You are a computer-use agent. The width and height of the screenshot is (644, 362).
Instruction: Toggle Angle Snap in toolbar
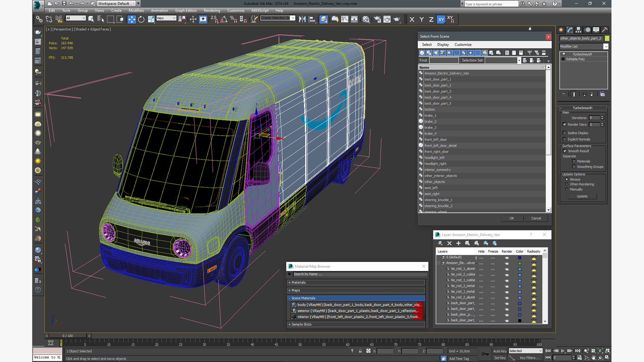pyautogui.click(x=224, y=19)
